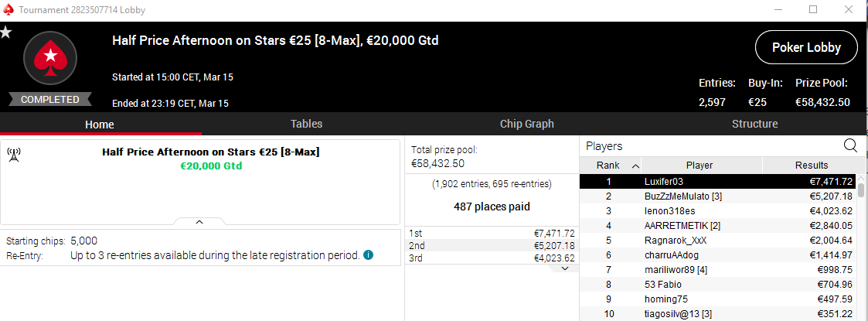
Task: Minimize the tournament lobby window
Action: (x=777, y=10)
